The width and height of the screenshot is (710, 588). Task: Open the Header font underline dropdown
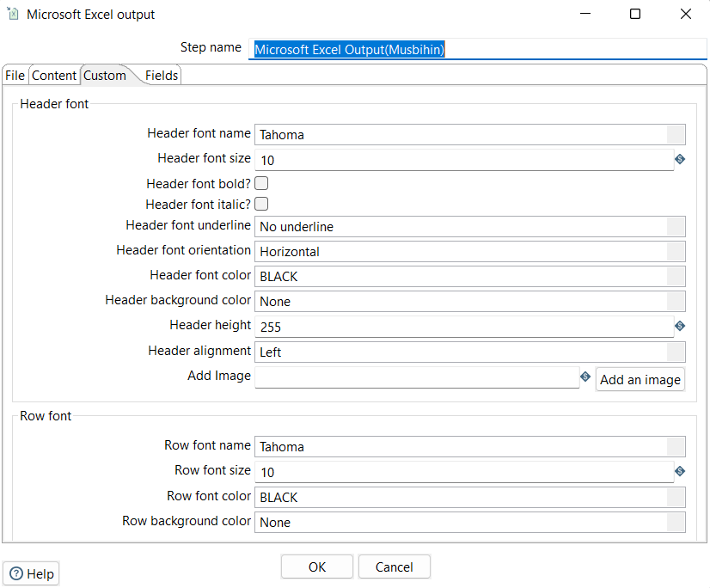click(x=470, y=226)
